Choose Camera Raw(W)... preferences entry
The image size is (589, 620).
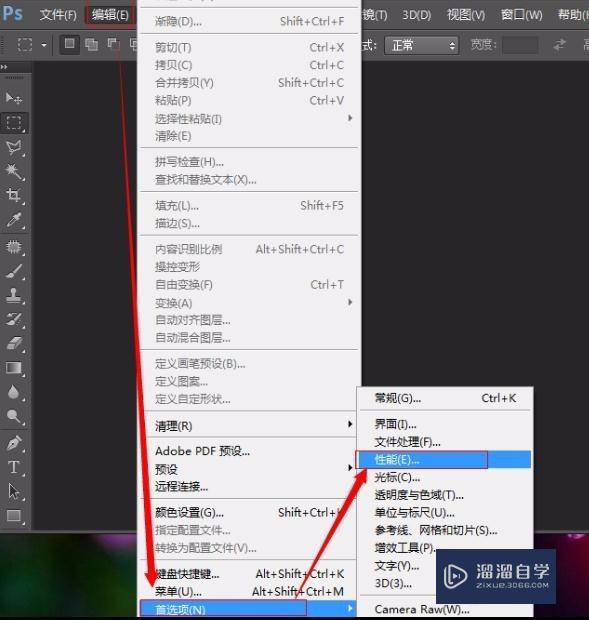tap(445, 609)
